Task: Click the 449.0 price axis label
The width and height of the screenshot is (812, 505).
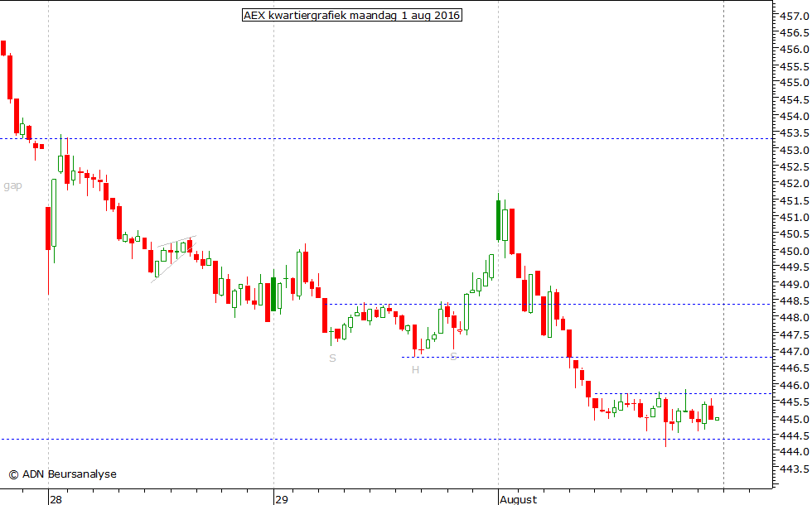Action: pos(794,284)
